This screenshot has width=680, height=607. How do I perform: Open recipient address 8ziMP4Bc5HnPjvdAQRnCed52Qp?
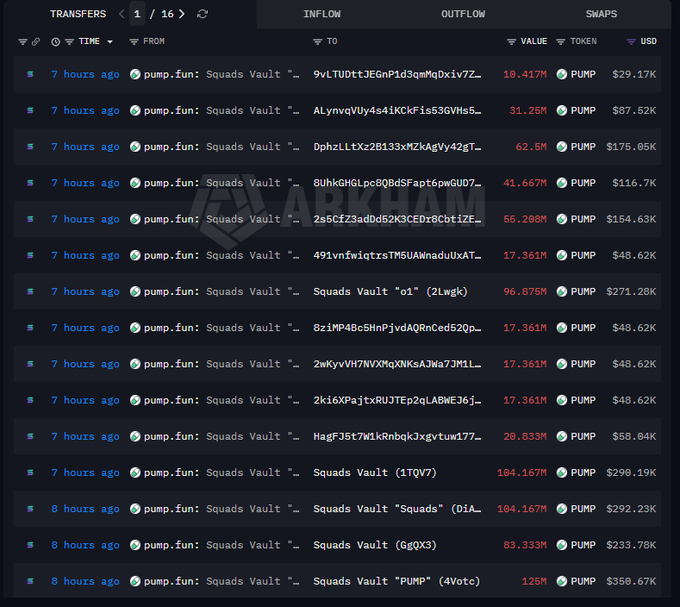397,328
